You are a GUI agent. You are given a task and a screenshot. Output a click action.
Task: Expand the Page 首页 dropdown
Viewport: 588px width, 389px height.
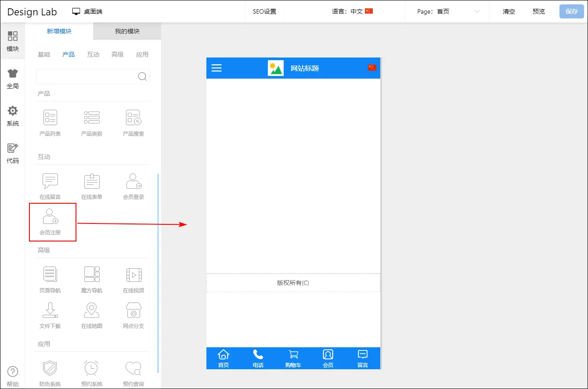(x=448, y=12)
